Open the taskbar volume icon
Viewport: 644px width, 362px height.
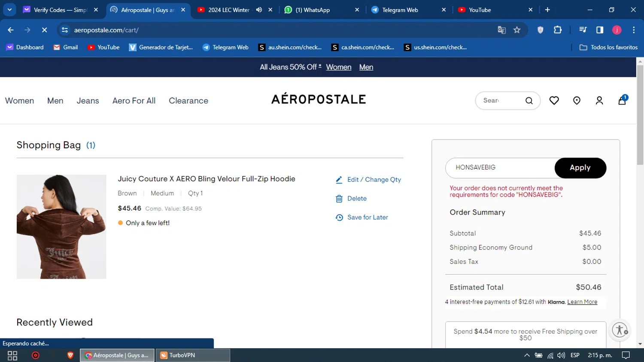click(561, 355)
